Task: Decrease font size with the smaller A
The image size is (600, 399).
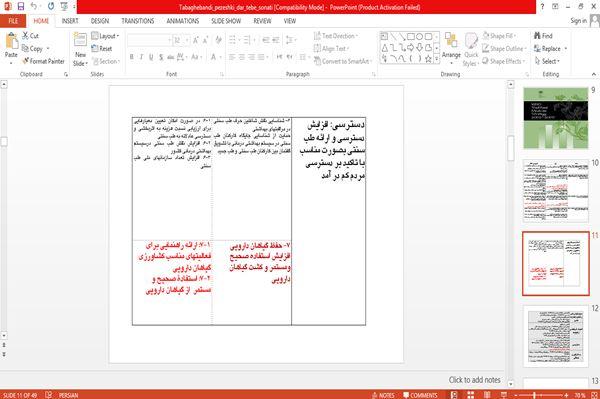Action: (x=205, y=40)
